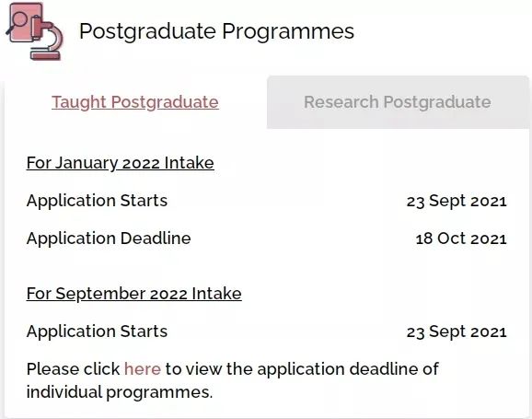The width and height of the screenshot is (532, 419).
Task: Click the word 'Intake' in January heading
Action: pyautogui.click(x=190, y=163)
